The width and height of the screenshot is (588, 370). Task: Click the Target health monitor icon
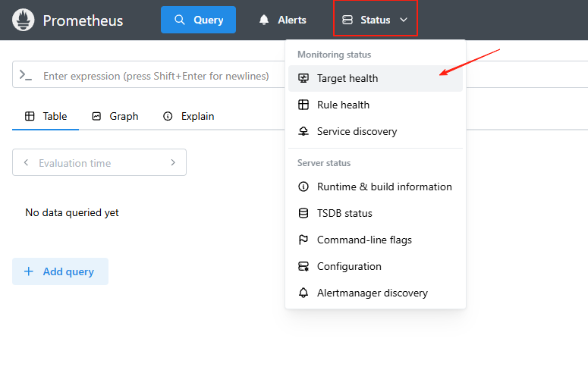[x=303, y=78]
